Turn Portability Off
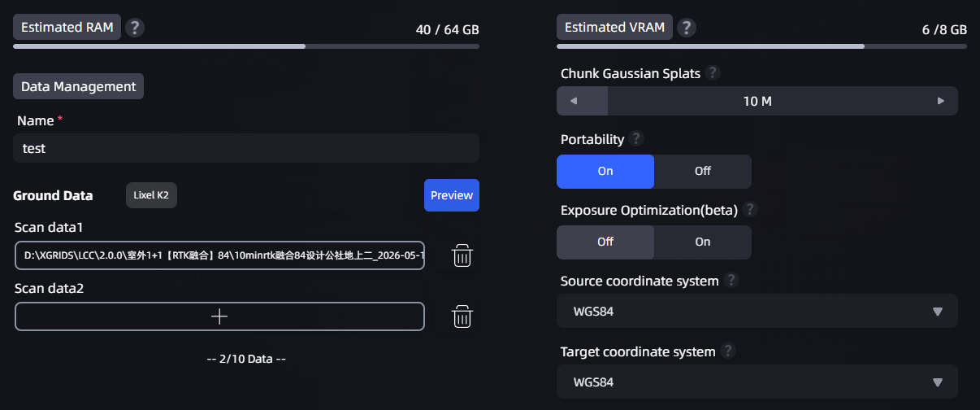The image size is (980, 410). pyautogui.click(x=703, y=172)
